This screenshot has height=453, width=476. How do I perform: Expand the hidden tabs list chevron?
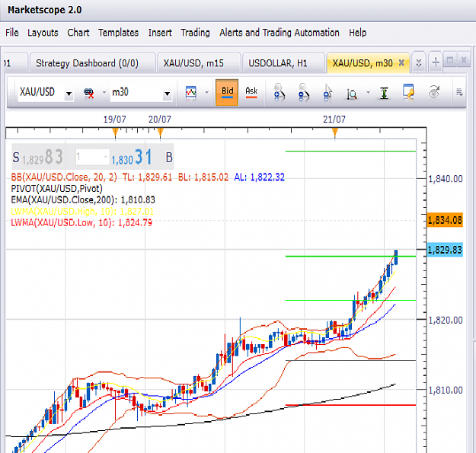click(419, 62)
